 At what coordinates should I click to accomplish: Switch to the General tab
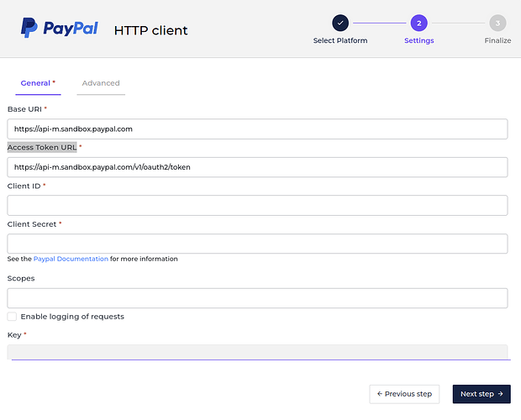pos(38,83)
